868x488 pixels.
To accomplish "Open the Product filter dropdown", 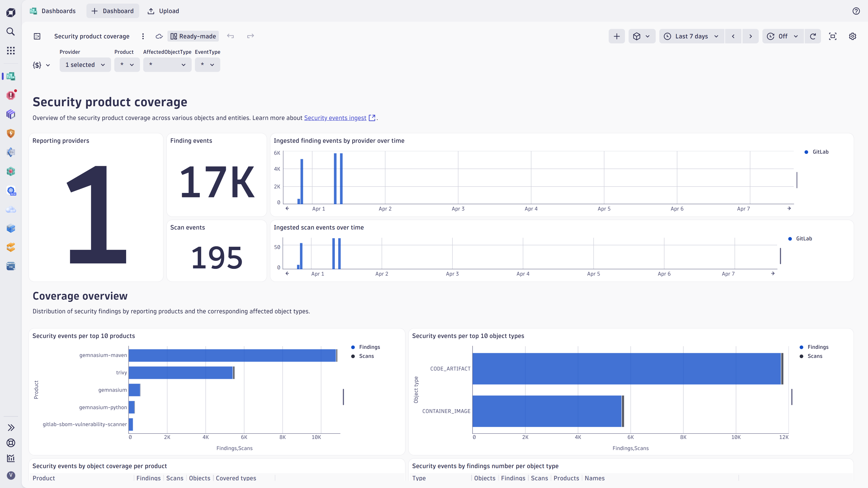I will pos(127,65).
